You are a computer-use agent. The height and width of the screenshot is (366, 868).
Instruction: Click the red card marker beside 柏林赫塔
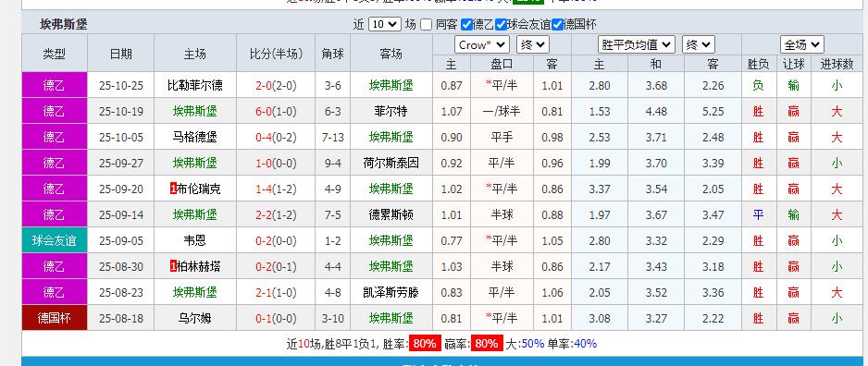pyautogui.click(x=173, y=266)
